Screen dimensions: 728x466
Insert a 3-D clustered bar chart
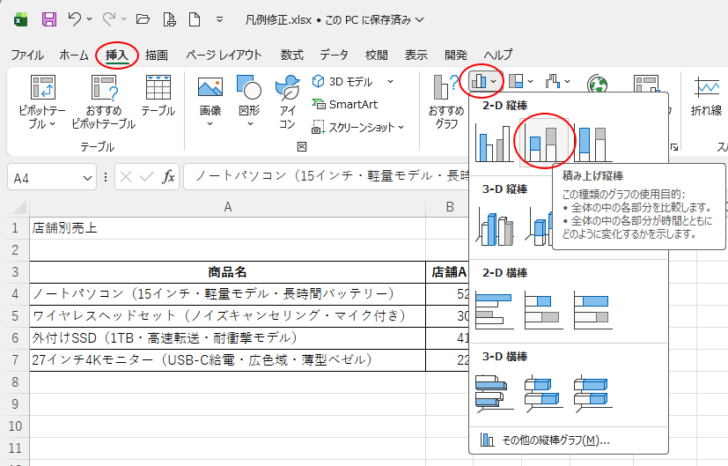496,391
